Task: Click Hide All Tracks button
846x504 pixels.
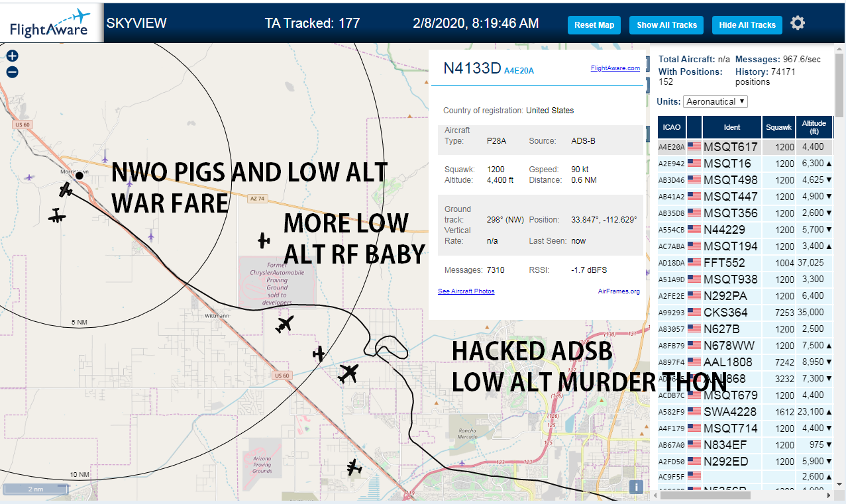Action: [x=747, y=25]
